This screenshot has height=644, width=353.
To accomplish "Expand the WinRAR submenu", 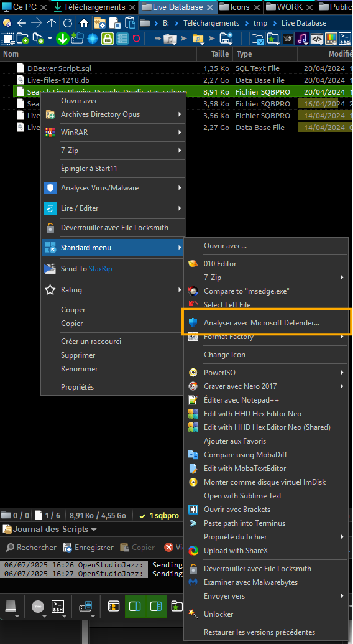I will 113,133.
